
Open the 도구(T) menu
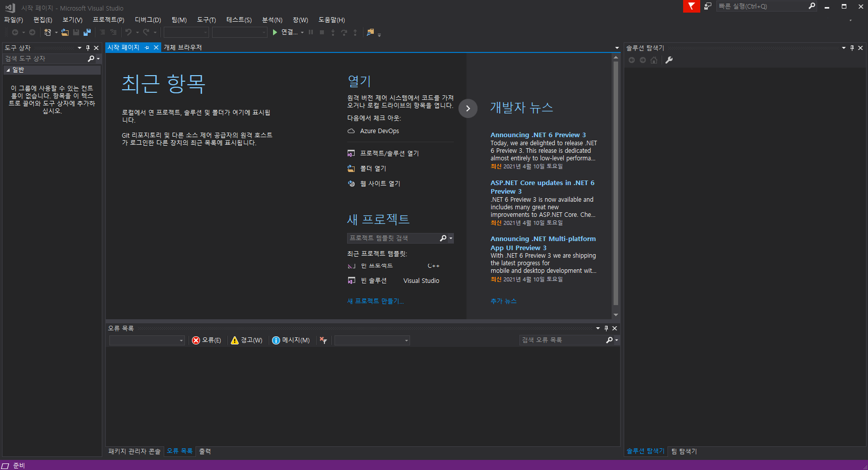pos(206,20)
